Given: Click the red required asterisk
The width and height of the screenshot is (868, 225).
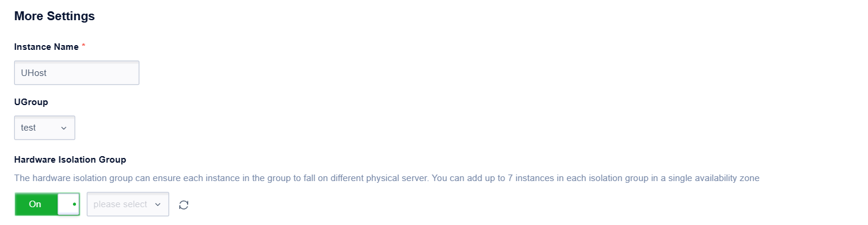Looking at the screenshot, I should [x=84, y=47].
